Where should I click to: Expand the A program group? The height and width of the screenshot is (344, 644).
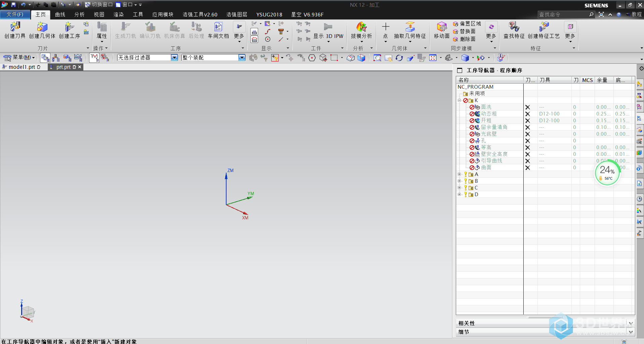[459, 174]
